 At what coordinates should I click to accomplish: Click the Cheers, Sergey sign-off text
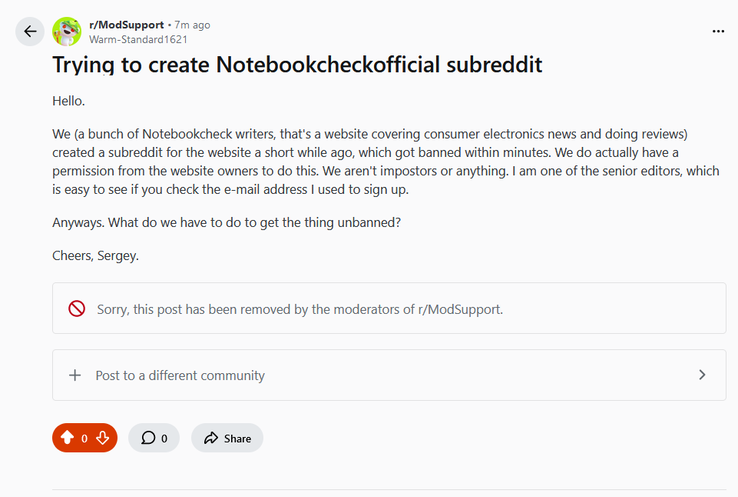pos(95,255)
